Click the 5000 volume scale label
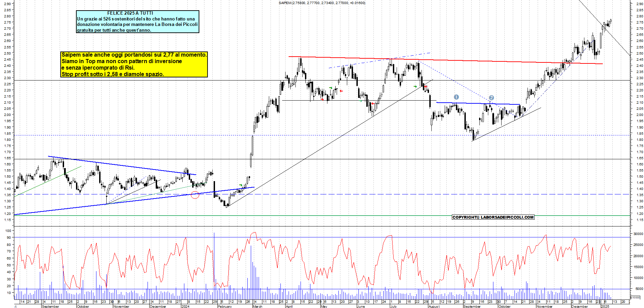Image resolution: width=644 pixels, height=308 pixels. tap(639, 289)
